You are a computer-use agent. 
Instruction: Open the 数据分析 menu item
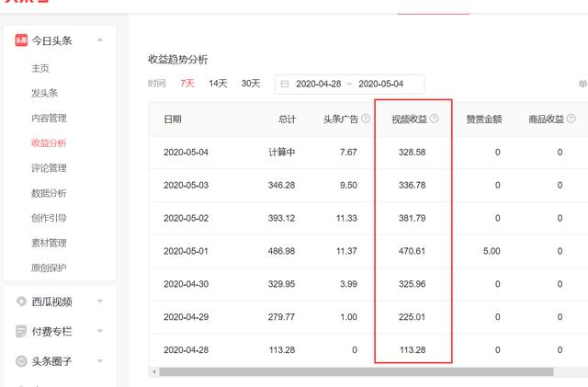[x=49, y=193]
